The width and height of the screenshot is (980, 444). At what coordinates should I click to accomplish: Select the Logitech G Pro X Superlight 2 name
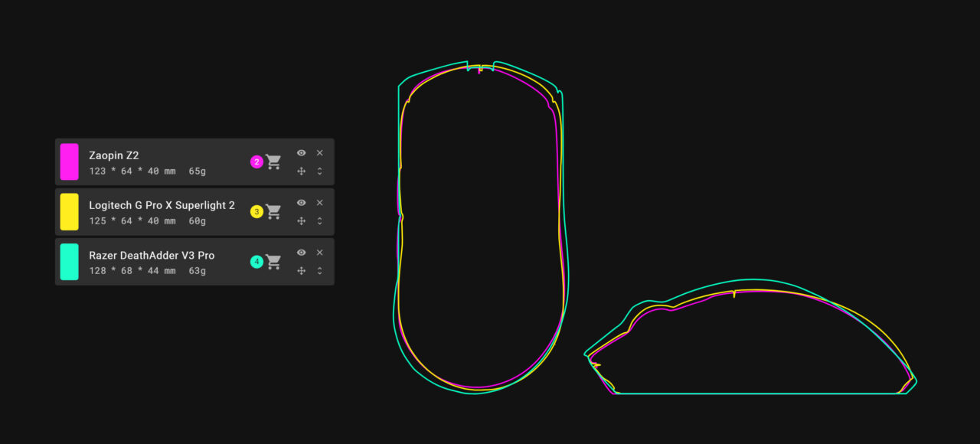click(162, 205)
